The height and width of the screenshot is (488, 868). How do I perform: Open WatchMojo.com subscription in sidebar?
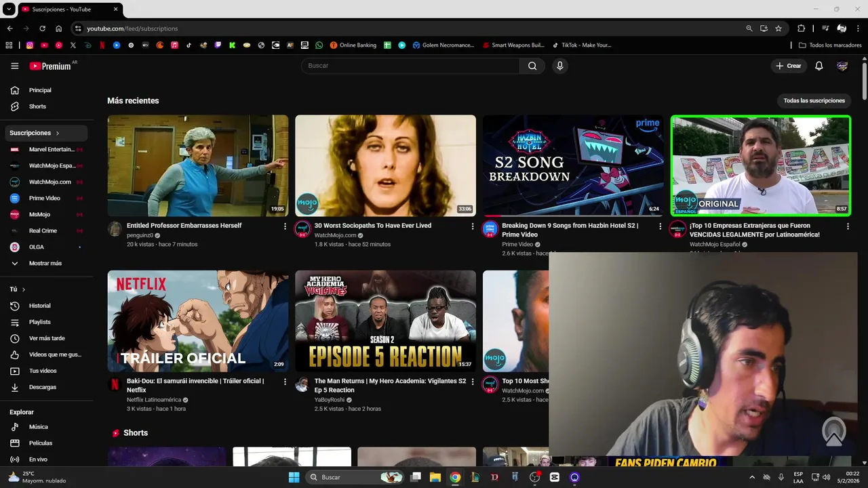point(45,182)
